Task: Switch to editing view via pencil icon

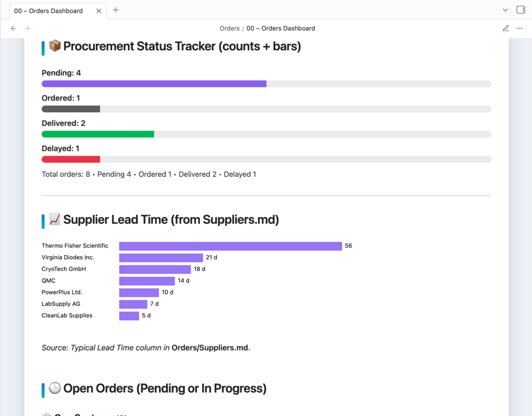Action: [x=506, y=29]
